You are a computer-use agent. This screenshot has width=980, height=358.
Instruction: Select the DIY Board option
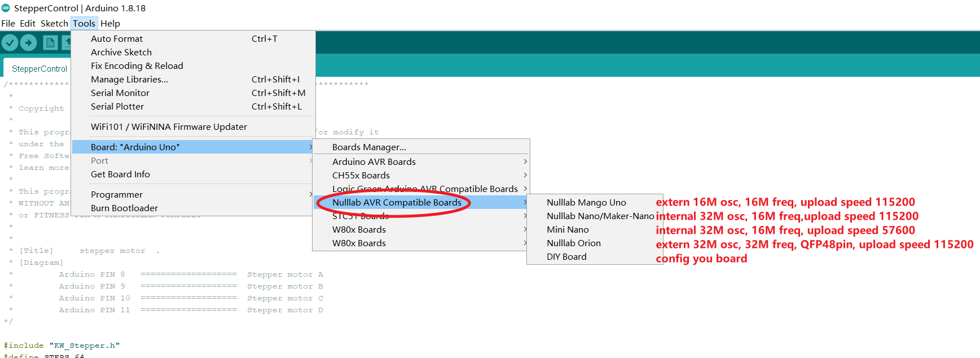(595, 256)
